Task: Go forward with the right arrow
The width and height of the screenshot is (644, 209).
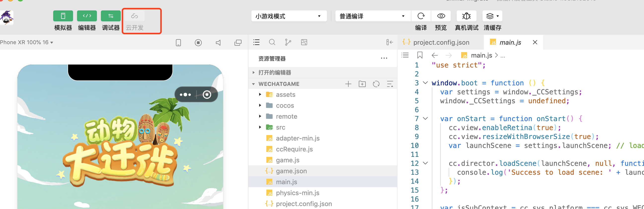Action: point(449,55)
